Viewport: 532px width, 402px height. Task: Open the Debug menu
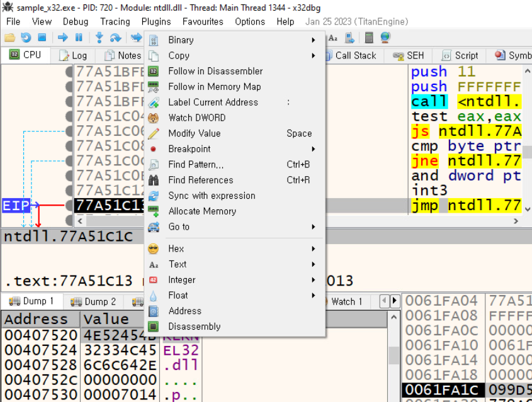click(x=76, y=21)
